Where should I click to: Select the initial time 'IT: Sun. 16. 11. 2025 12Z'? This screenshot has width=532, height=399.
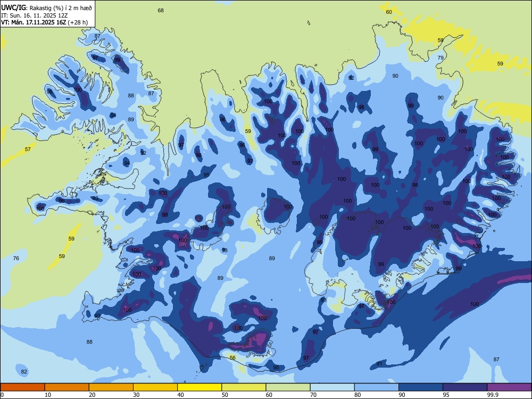[34, 15]
